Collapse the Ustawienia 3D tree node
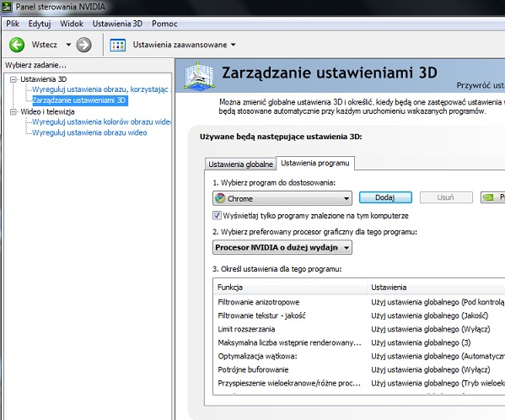This screenshot has height=420, width=505. (x=13, y=79)
